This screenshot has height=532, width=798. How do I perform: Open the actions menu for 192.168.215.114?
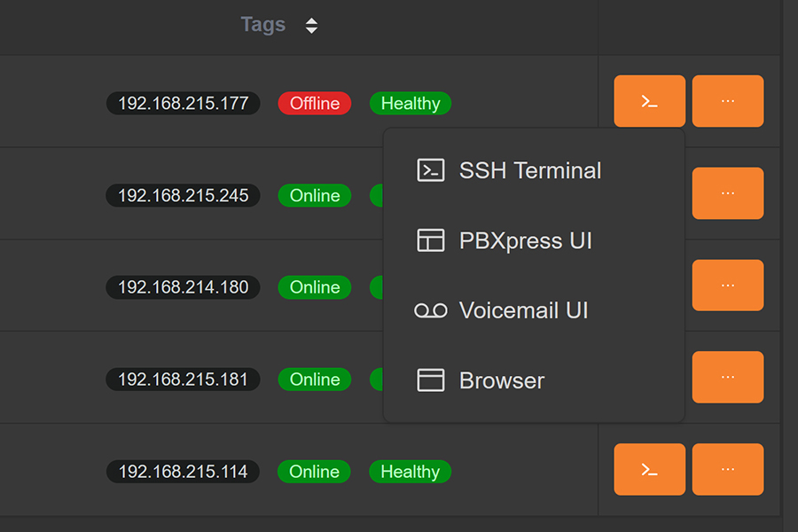coord(727,468)
